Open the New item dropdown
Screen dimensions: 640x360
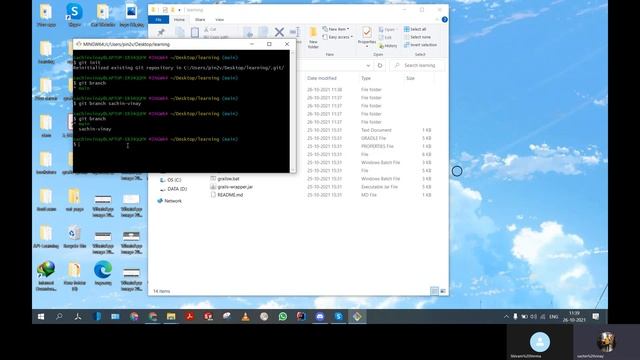pyautogui.click(x=336, y=29)
